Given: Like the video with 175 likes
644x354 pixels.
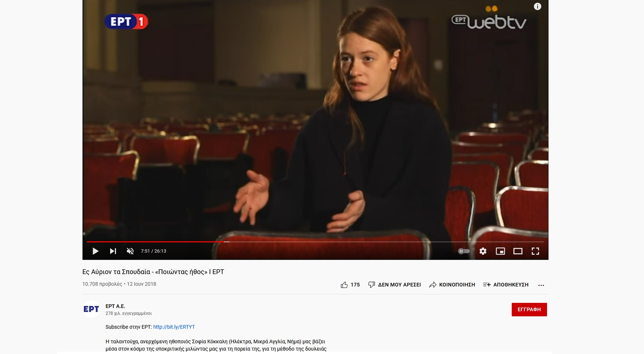Looking at the screenshot, I should 350,285.
